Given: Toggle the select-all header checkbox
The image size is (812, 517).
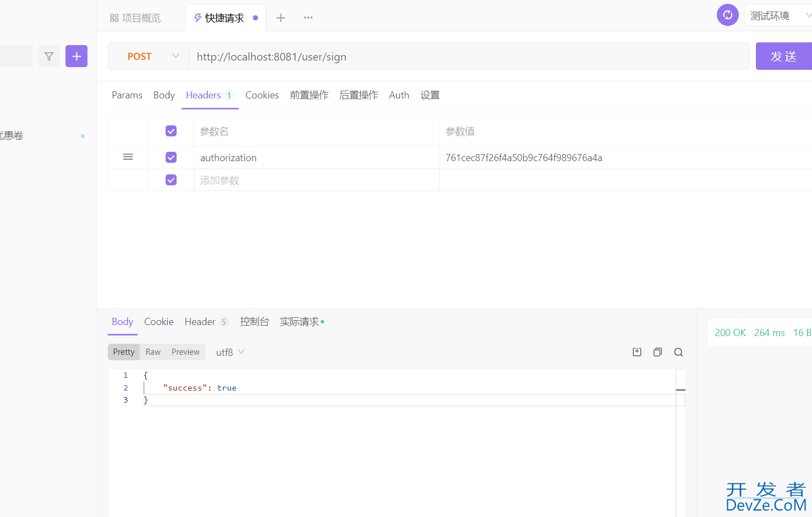Looking at the screenshot, I should click(x=171, y=131).
